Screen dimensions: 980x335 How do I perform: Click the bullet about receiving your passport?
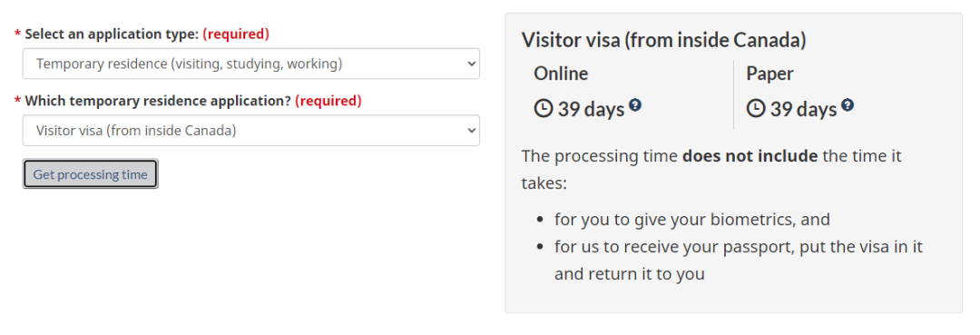pos(738,260)
